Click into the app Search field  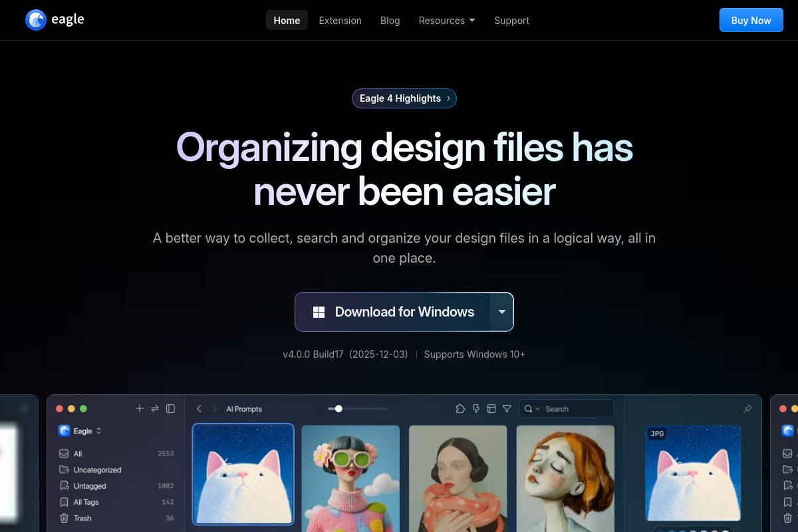click(x=567, y=409)
